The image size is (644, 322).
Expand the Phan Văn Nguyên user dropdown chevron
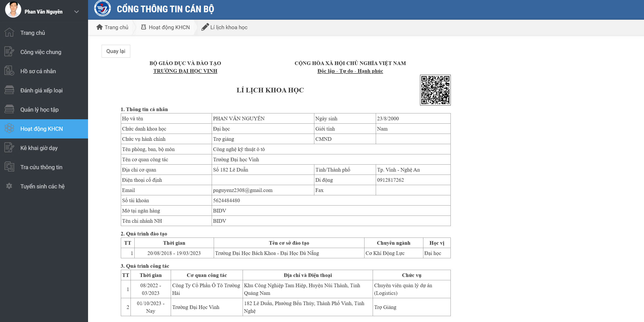click(76, 12)
